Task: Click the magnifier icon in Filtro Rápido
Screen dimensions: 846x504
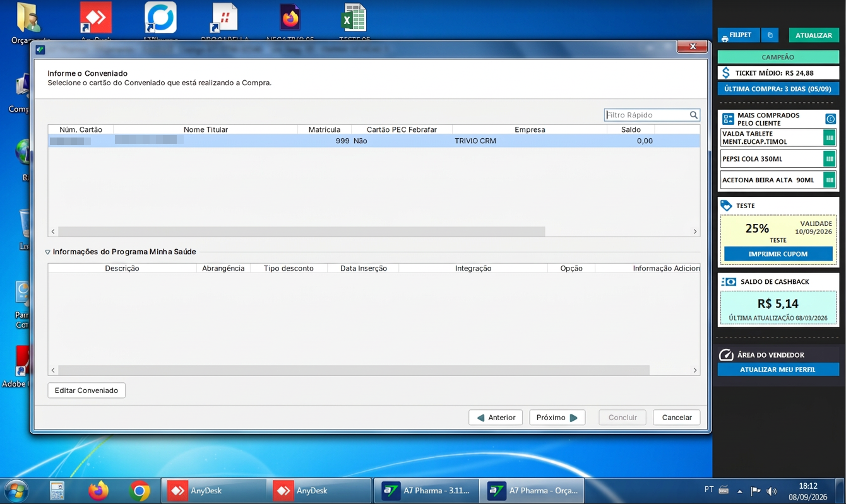Action: click(x=693, y=115)
